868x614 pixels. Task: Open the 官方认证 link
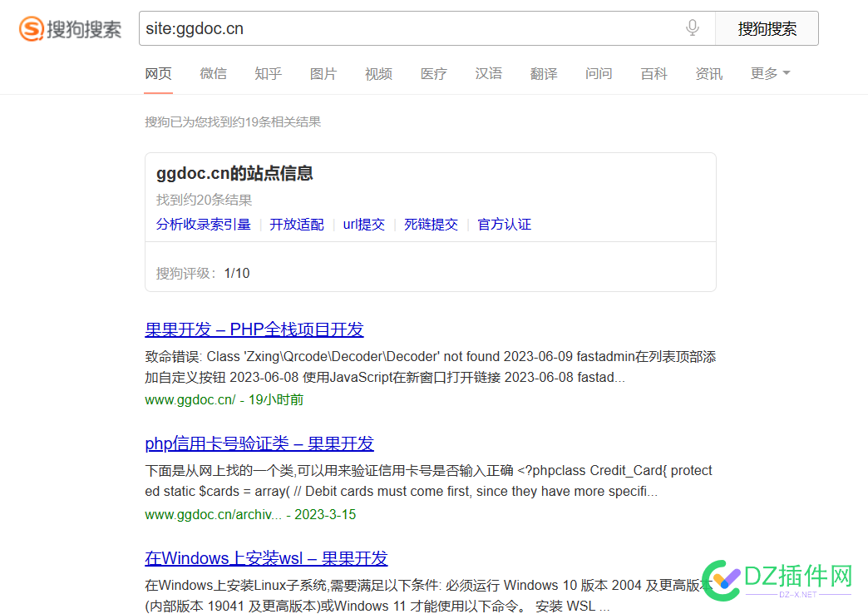click(505, 225)
